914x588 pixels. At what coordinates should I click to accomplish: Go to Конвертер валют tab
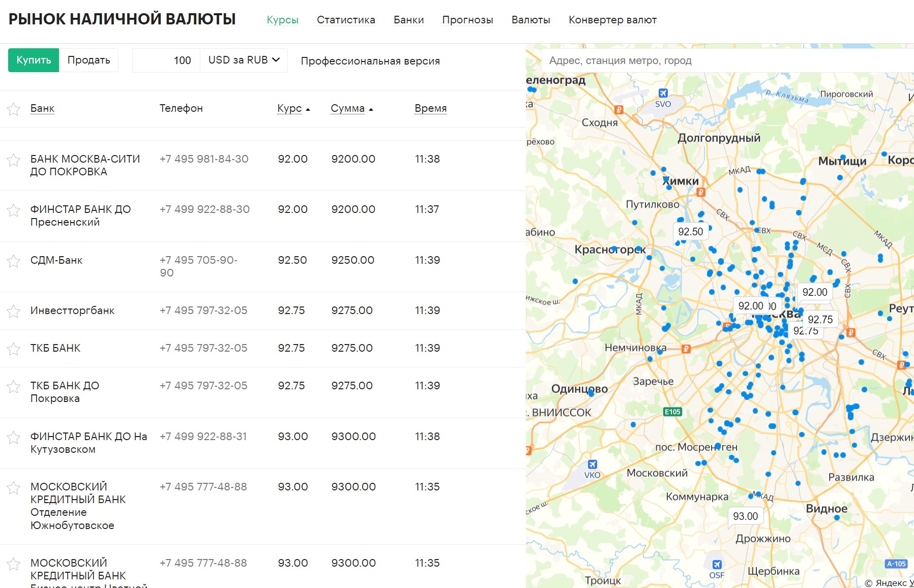click(x=612, y=20)
